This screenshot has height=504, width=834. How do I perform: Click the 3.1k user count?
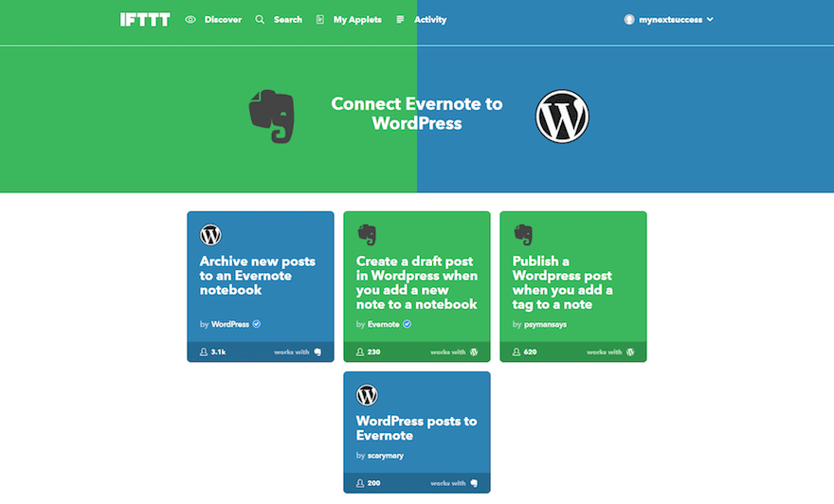pyautogui.click(x=218, y=352)
